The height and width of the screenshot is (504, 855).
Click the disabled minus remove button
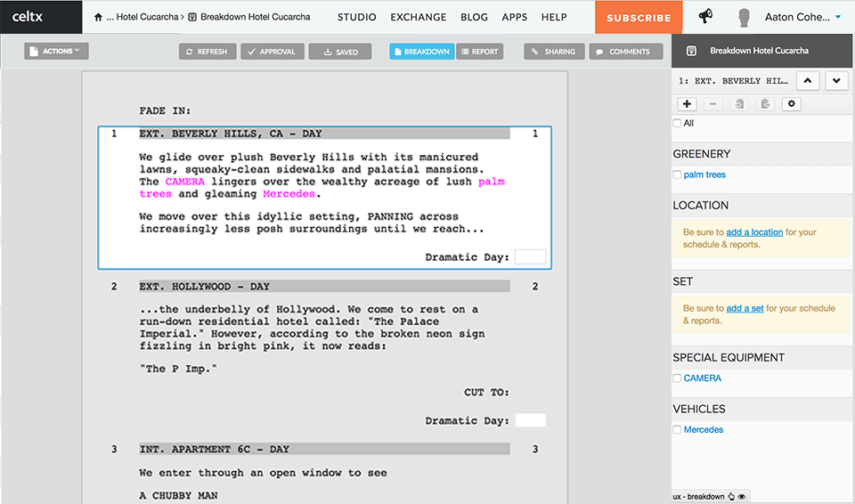point(712,103)
